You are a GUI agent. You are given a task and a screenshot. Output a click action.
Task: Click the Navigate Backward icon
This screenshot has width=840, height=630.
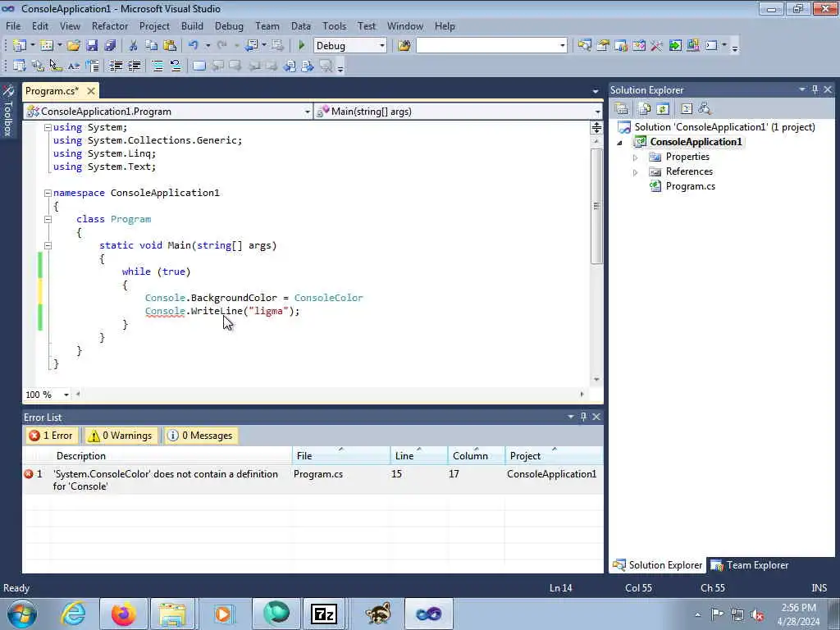[x=251, y=46]
